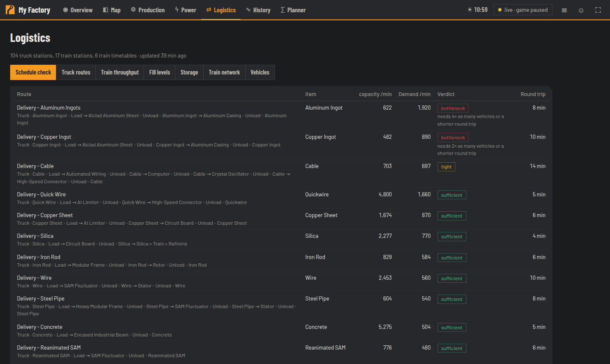
Task: Click the Item column header
Action: (311, 94)
